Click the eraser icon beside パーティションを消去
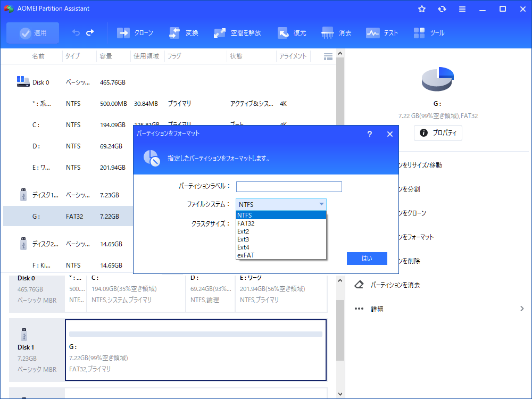The width and height of the screenshot is (532, 399). coord(359,284)
